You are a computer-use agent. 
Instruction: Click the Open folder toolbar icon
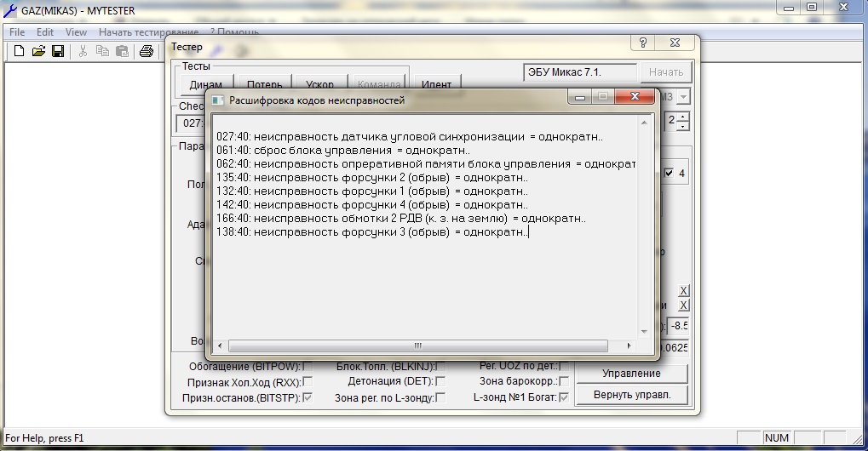click(x=38, y=51)
